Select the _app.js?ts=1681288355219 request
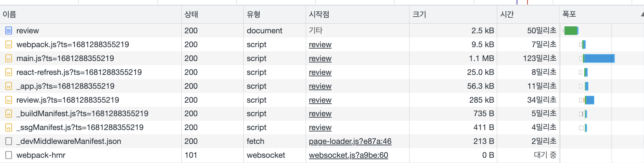644x163 pixels. click(x=65, y=86)
